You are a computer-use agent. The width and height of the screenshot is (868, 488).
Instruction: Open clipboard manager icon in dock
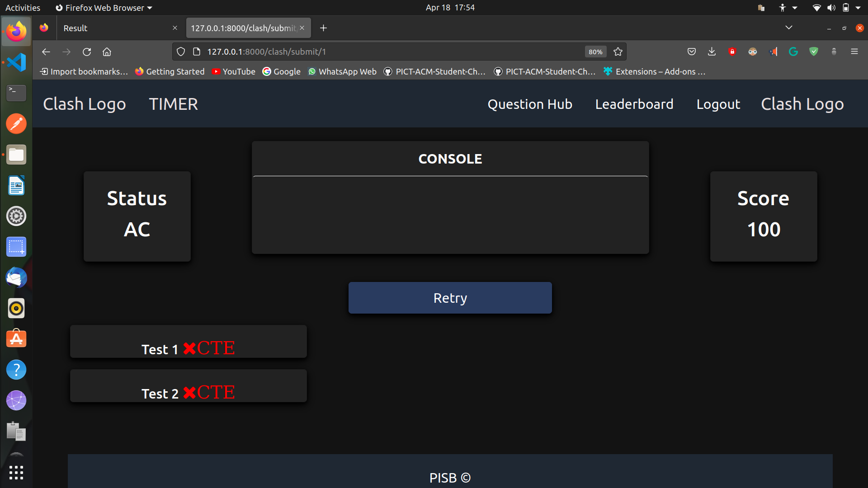[16, 431]
